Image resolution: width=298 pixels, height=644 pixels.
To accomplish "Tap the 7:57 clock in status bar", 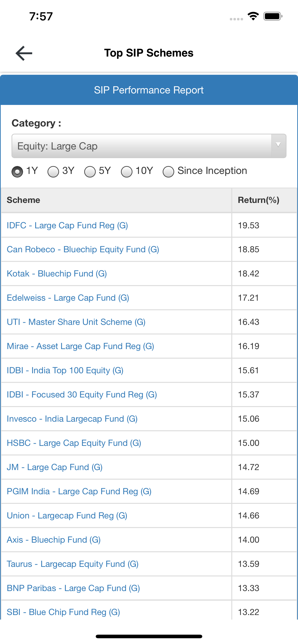I will click(41, 17).
